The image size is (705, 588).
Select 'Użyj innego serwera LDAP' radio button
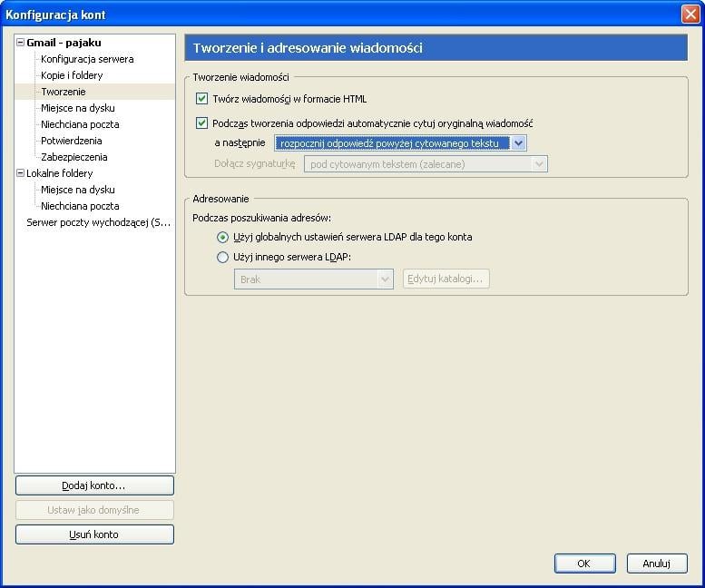pyautogui.click(x=222, y=257)
